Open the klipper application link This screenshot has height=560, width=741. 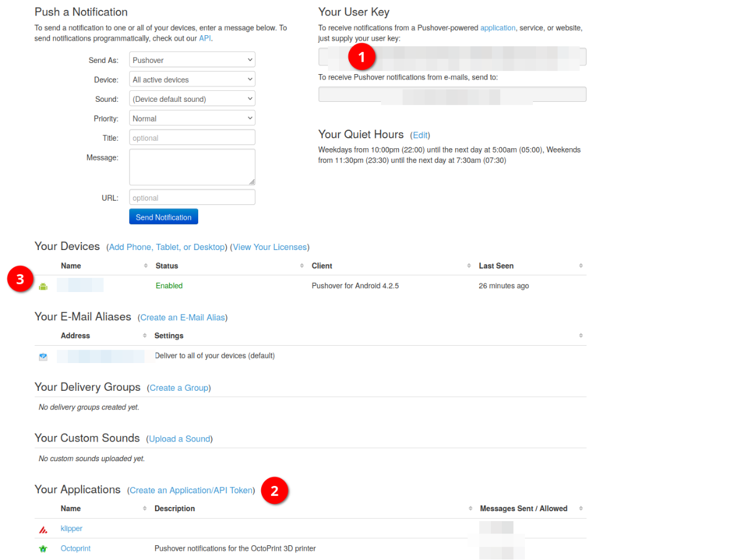72,529
